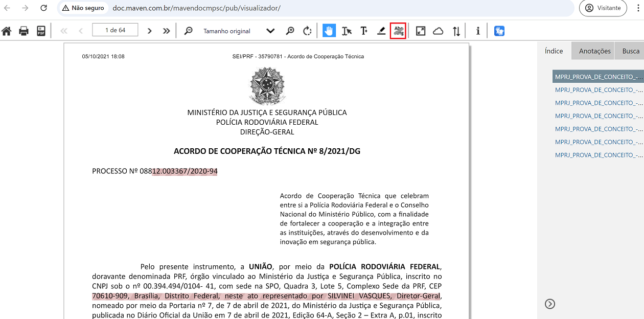Click the header text 'SEI/PRF - 35790781'

[257, 56]
